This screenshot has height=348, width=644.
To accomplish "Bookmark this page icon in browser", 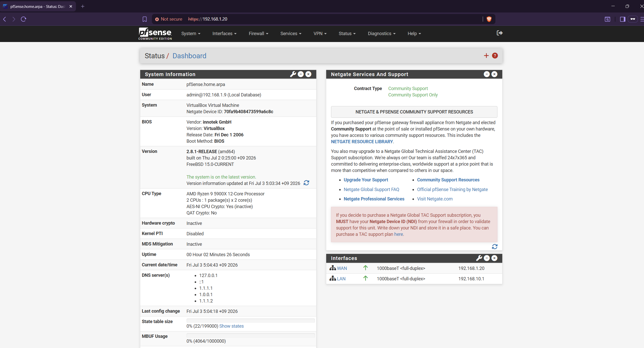I will (145, 19).
